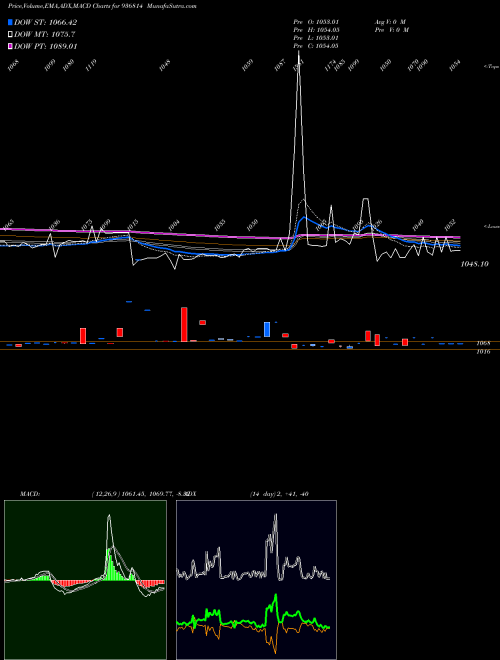Select the DOW PT: 1089.01 label
The height and width of the screenshot is (660, 500).
coord(45,46)
